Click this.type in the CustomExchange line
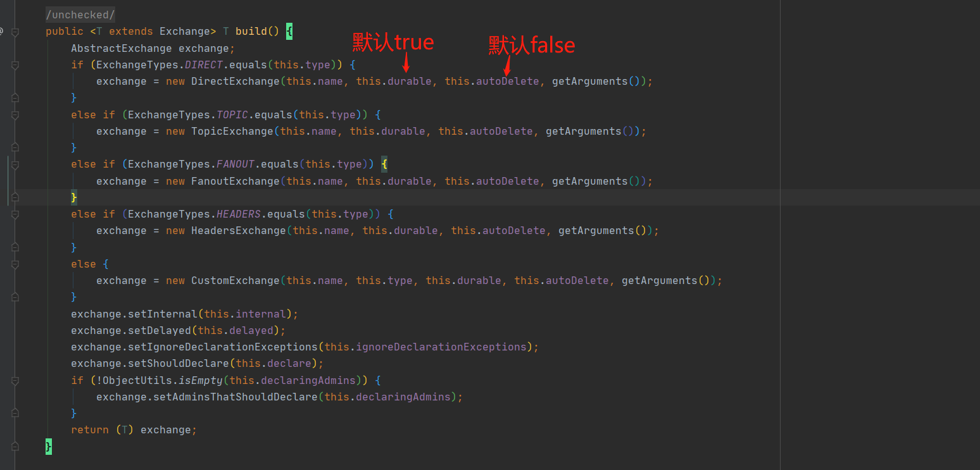 pos(384,280)
